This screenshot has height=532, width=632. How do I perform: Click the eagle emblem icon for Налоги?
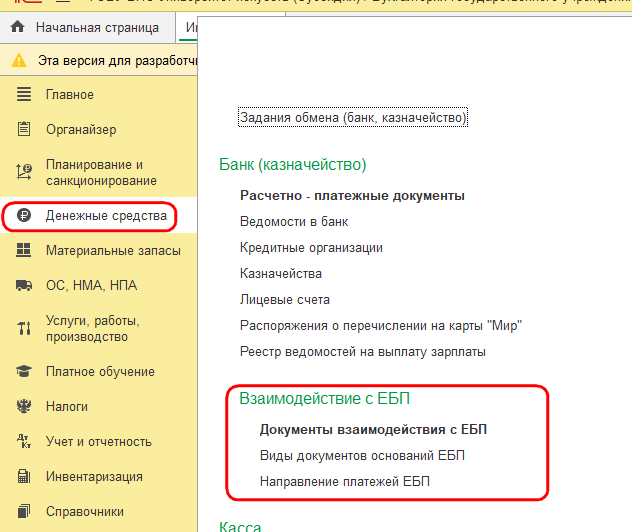point(24,406)
